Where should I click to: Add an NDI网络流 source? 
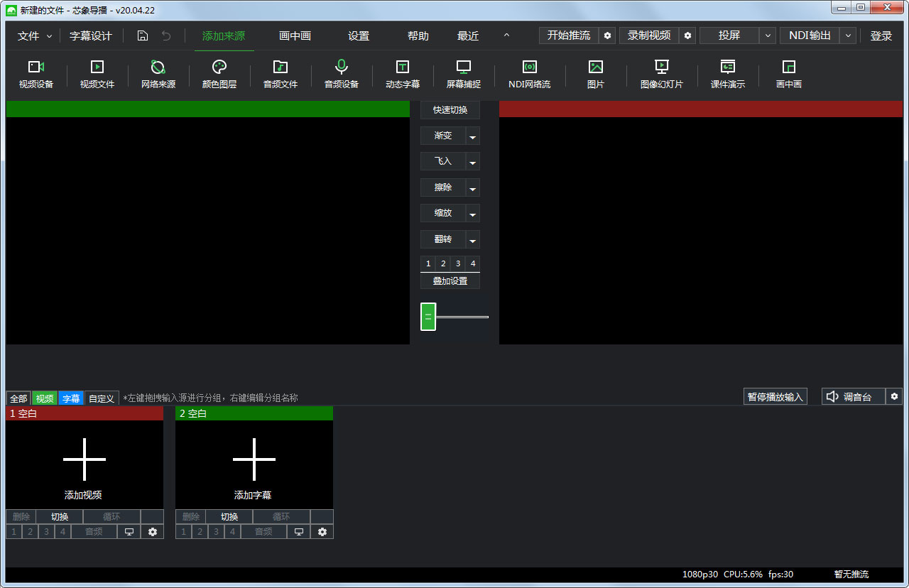529,67
